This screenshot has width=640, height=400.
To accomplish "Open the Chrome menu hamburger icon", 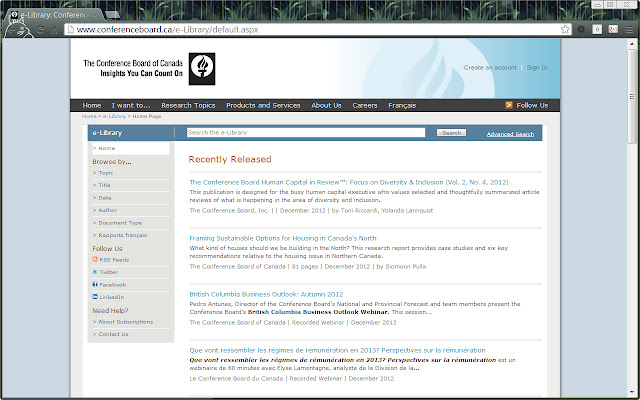I will [629, 29].
